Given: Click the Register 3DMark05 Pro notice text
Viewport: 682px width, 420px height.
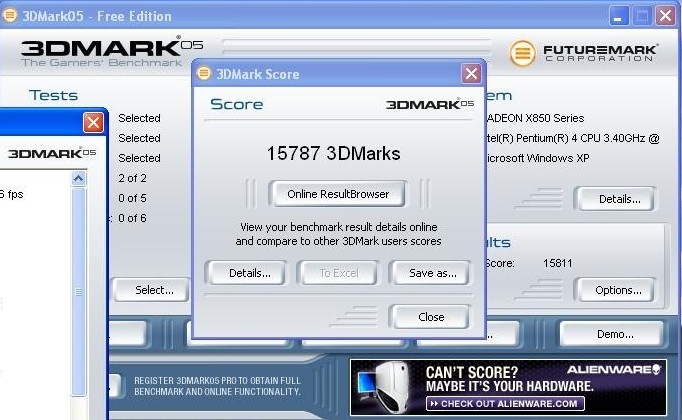Looking at the screenshot, I should pyautogui.click(x=217, y=386).
